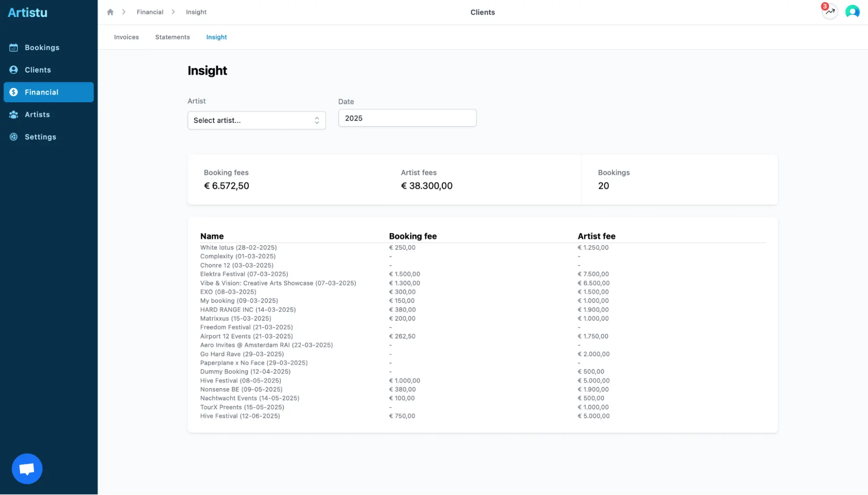Click the Financial dollar icon
Screen dimensions: 868x495
click(13, 92)
